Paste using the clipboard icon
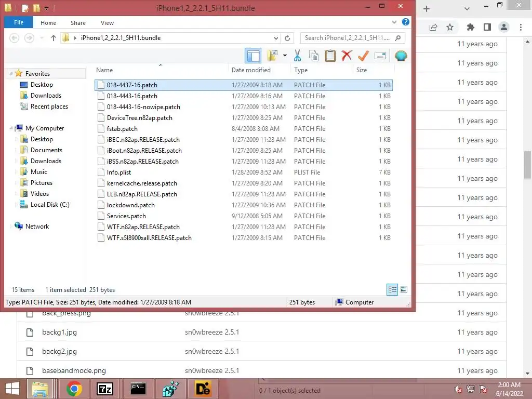Viewport: 532px width, 399px height. pos(330,56)
